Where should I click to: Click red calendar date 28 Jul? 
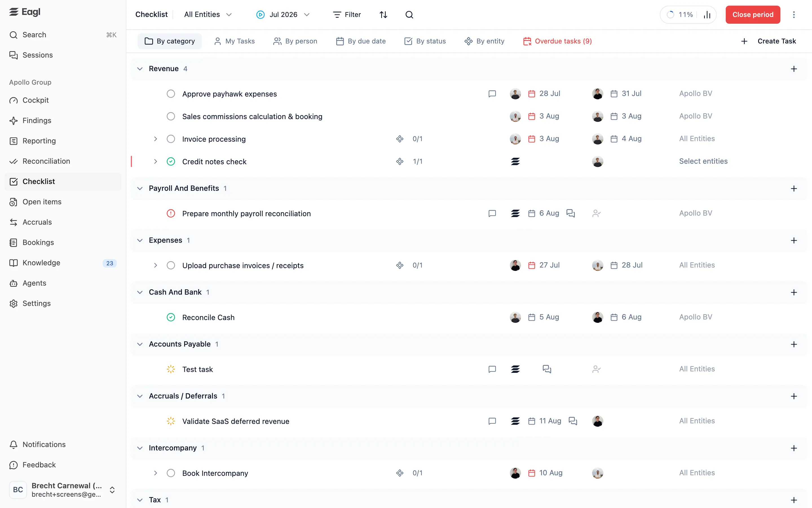coord(544,94)
